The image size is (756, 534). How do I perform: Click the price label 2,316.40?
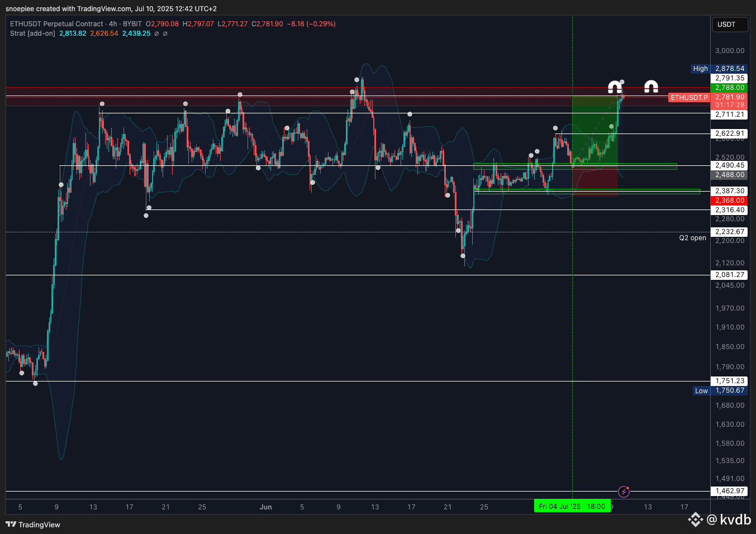click(x=730, y=210)
